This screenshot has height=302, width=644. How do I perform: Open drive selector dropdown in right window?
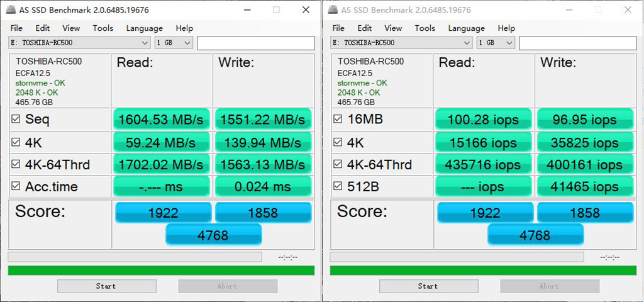(401, 43)
